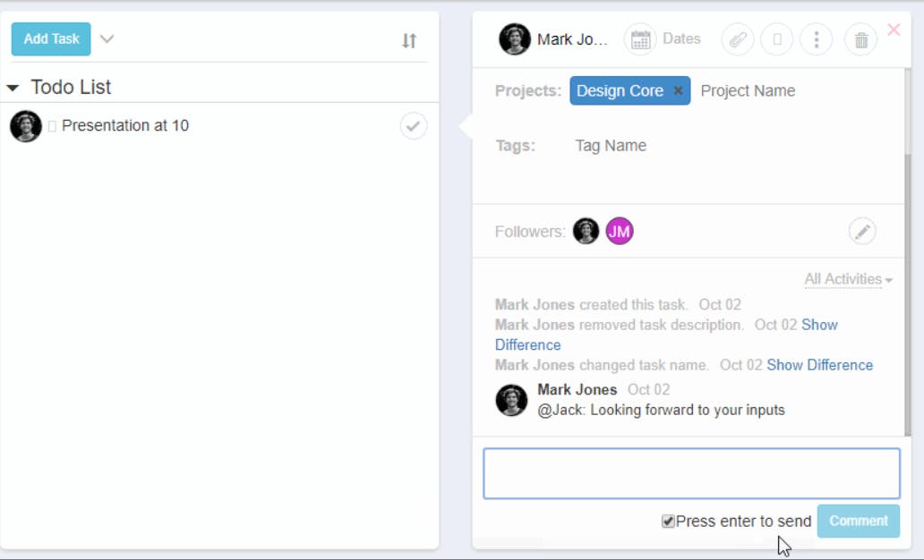Click the JM follower avatar badge

coord(620,231)
